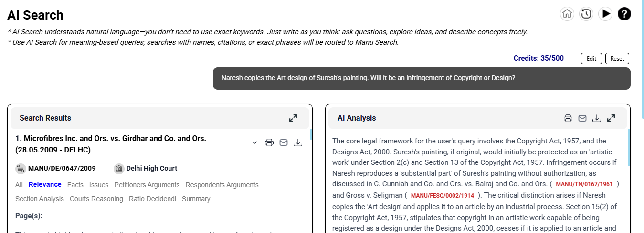Viewport: 644px width, 233px height.
Task: Click the Edit query button
Action: coord(591,59)
